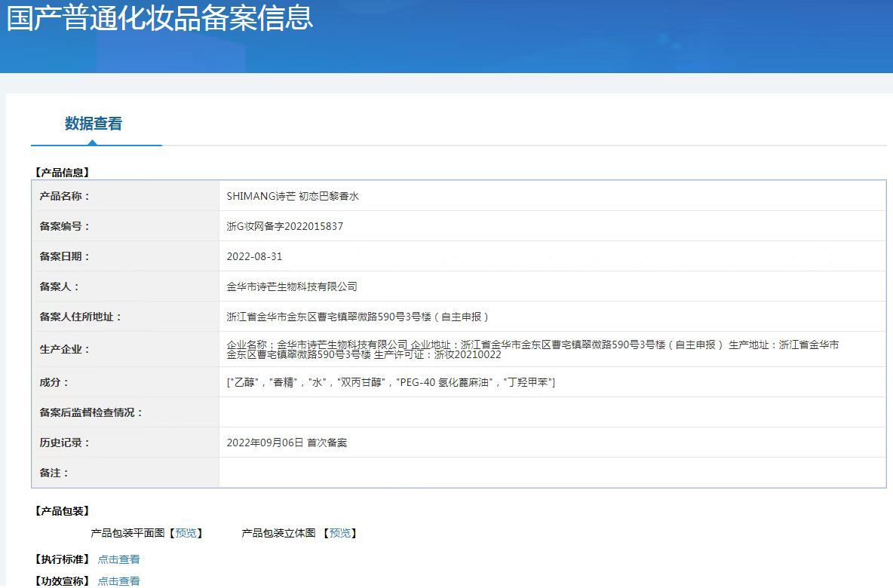The image size is (893, 588).
Task: Click the filing number 浙G妆网备字2022015837
Action: [284, 226]
